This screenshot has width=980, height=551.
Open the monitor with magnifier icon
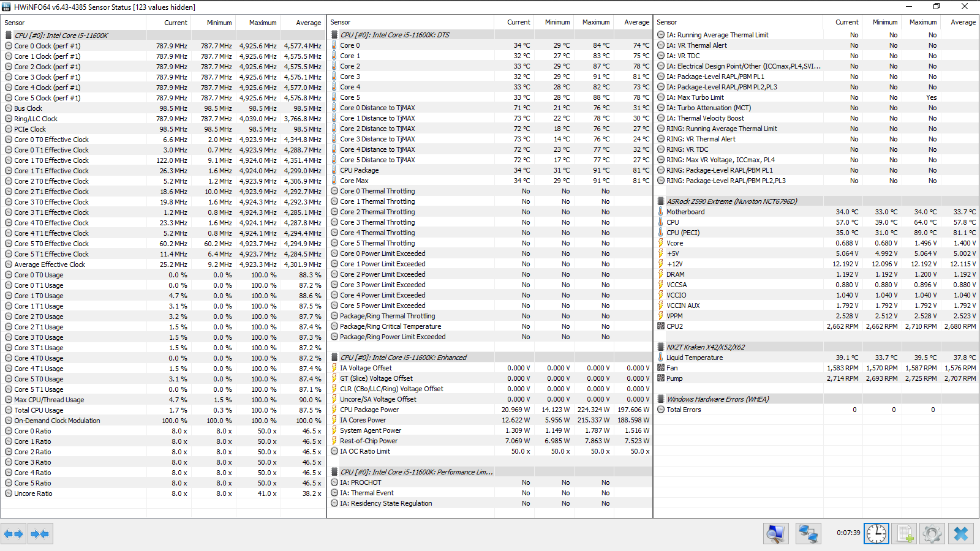(x=775, y=534)
